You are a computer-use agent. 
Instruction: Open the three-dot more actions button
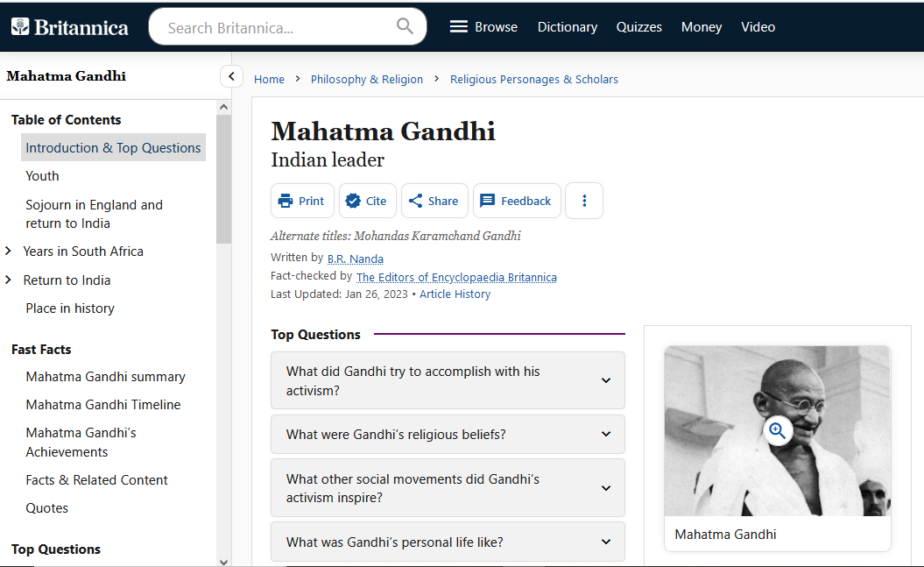click(x=584, y=201)
